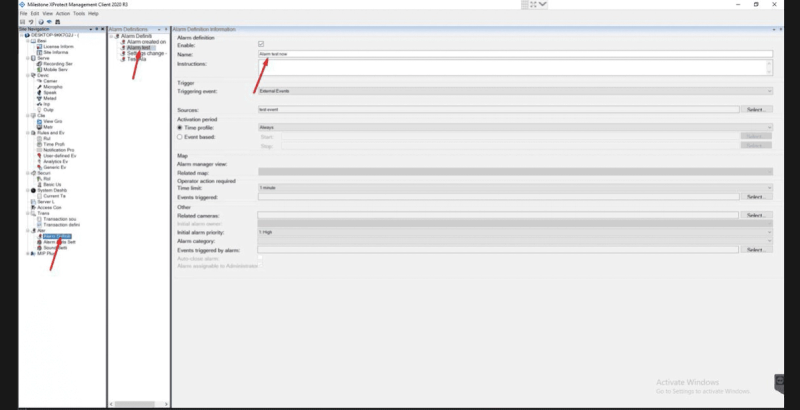Select 'Alarm created on' definition
800x410 pixels.
(x=146, y=42)
